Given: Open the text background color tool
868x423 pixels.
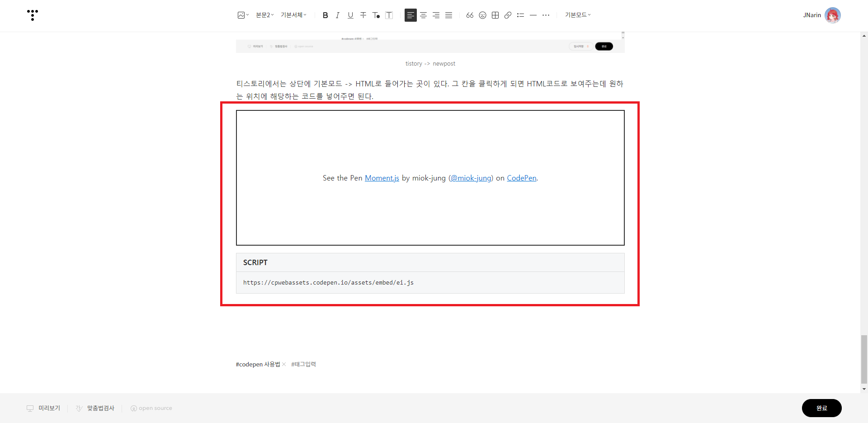Looking at the screenshot, I should 389,15.
